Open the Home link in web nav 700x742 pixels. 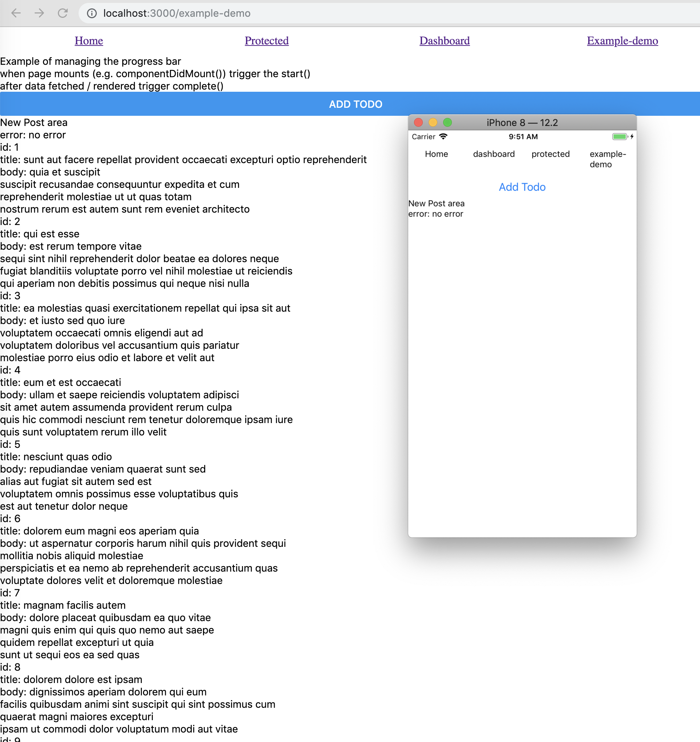[89, 41]
